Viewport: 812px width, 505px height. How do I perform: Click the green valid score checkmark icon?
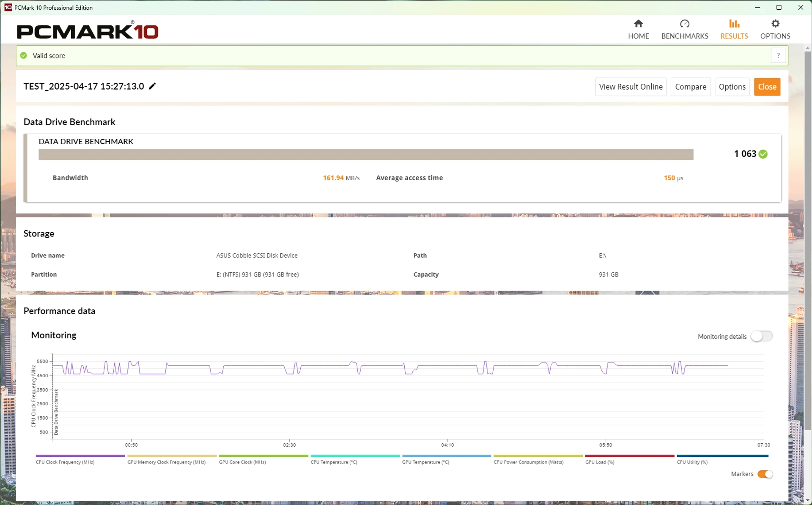[24, 55]
